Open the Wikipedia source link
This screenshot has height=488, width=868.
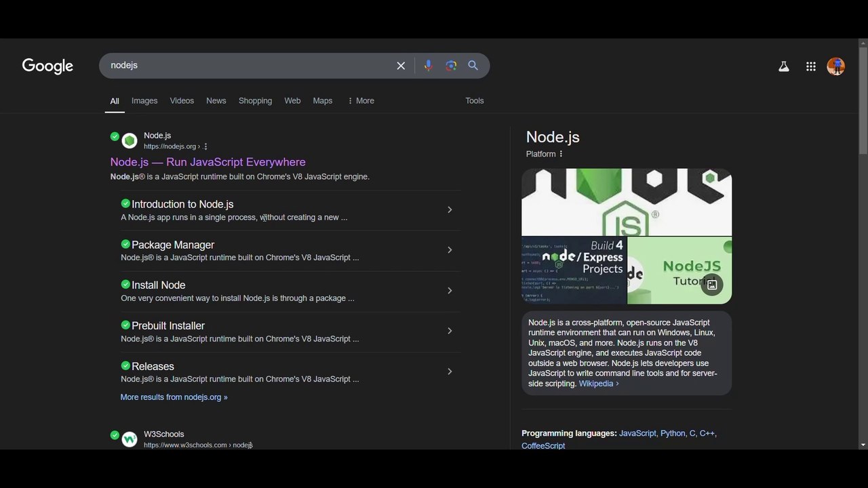point(599,384)
